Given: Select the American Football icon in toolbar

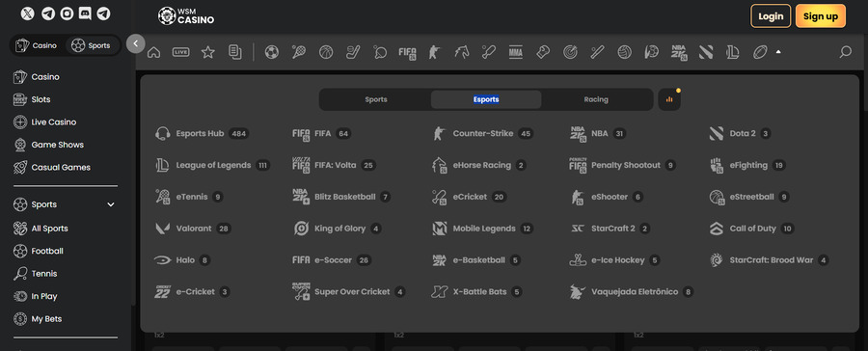Looking at the screenshot, I should click(x=760, y=52).
